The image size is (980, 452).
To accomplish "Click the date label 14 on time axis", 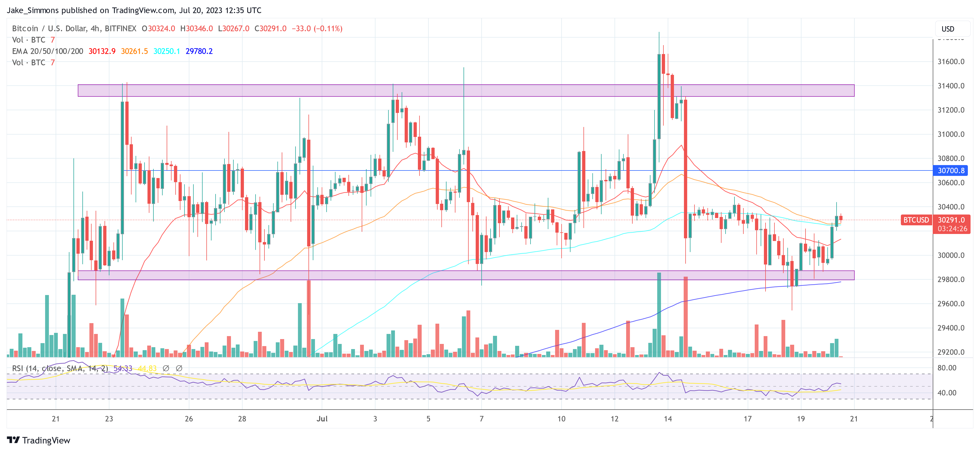I will click(668, 419).
